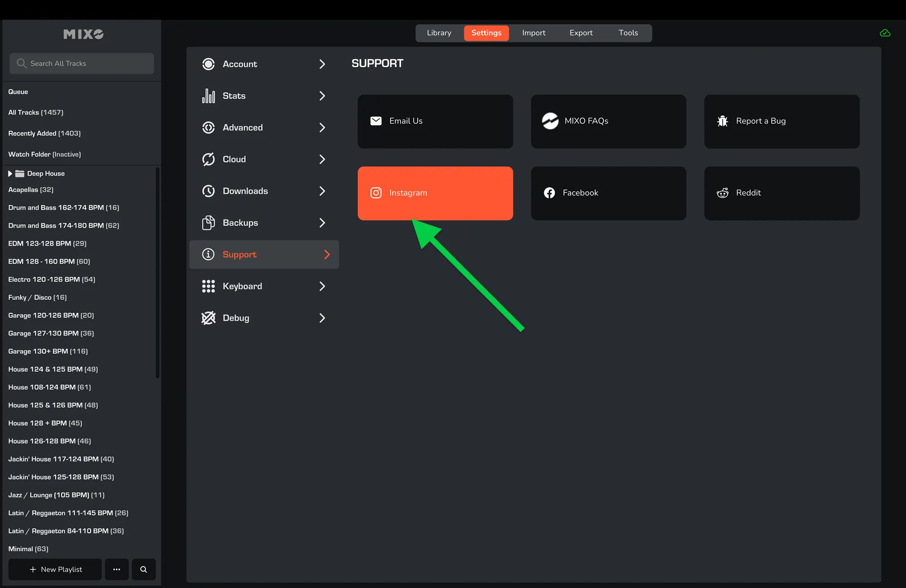Screen dimensions: 906x588
Task: Click the Stats bar chart icon
Action: pyautogui.click(x=208, y=96)
